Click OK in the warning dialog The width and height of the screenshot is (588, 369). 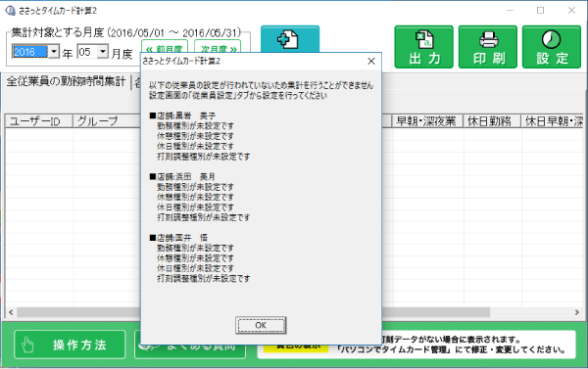point(261,325)
